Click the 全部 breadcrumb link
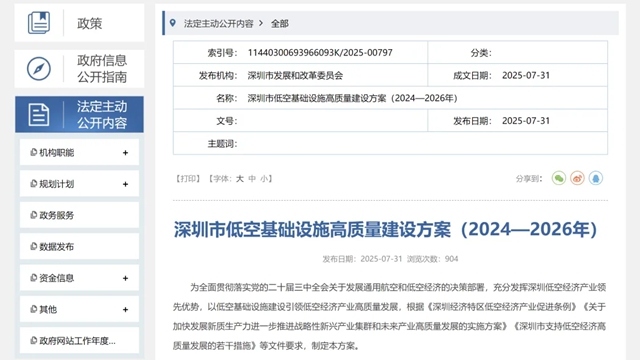The width and height of the screenshot is (640, 360). [280, 24]
